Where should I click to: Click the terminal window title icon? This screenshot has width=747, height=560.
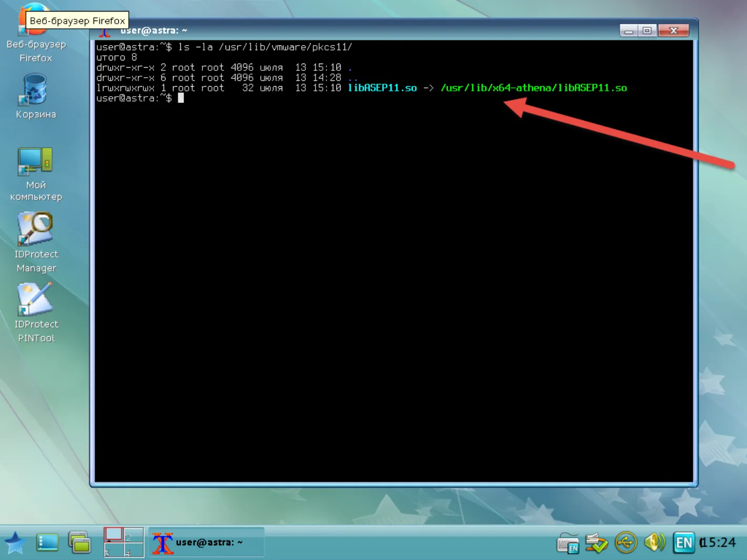point(105,33)
